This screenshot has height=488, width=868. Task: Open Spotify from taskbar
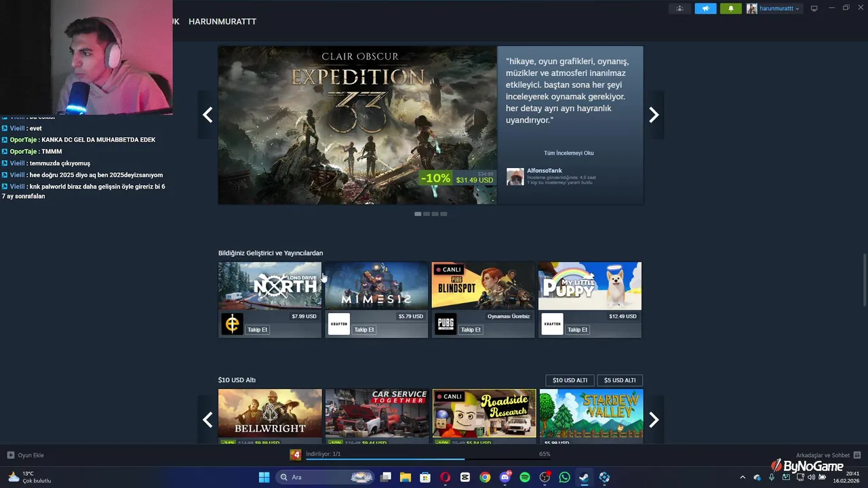coord(525,477)
